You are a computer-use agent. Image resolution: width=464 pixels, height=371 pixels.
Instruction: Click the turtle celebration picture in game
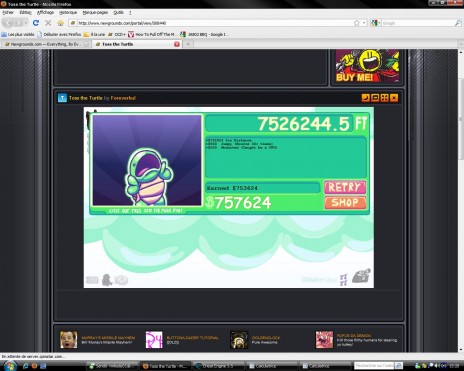pyautogui.click(x=147, y=160)
